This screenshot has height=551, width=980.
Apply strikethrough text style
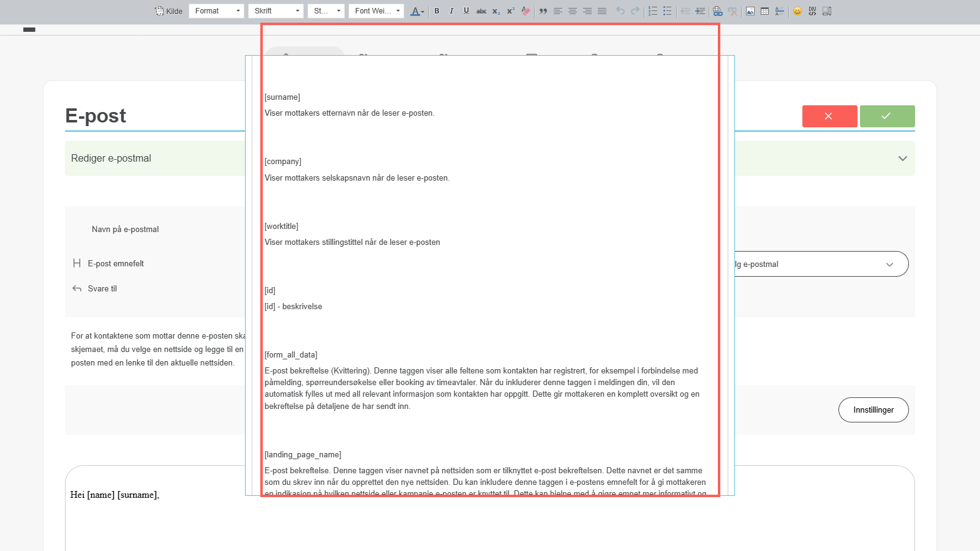tap(481, 11)
